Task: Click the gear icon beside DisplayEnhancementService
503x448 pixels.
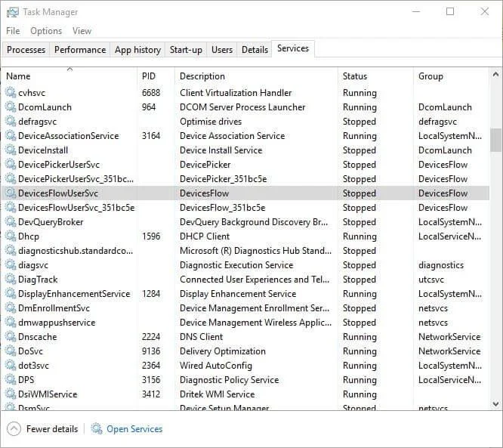Action: click(11, 294)
